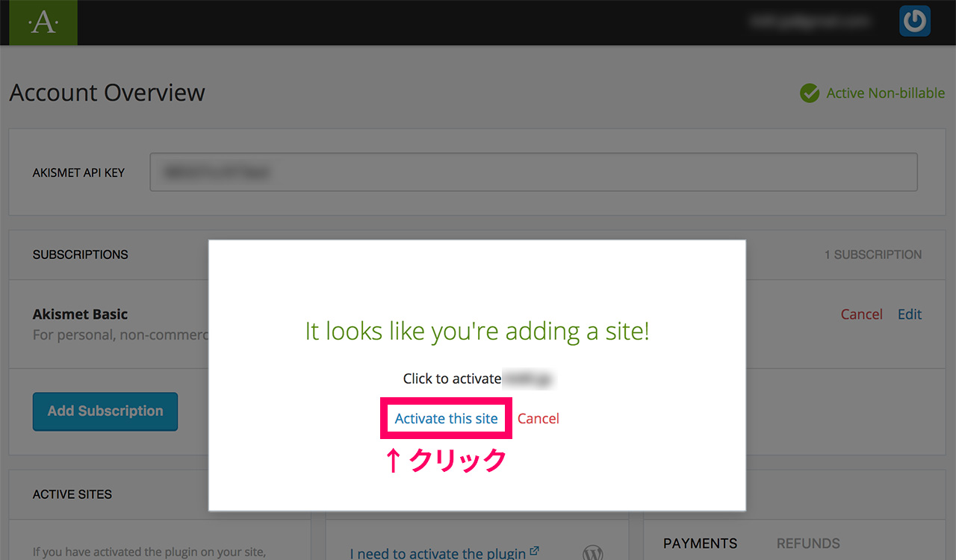The width and height of the screenshot is (956, 560).
Task: Click the blurred account email in header
Action: [810, 22]
